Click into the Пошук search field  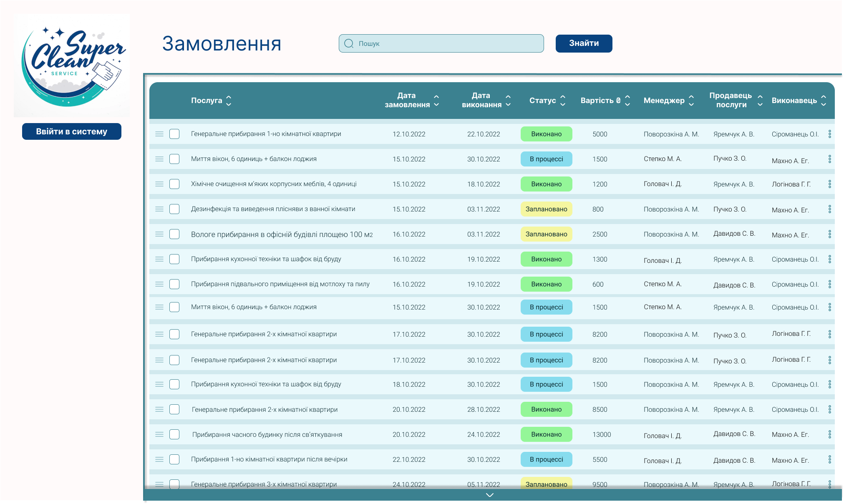pyautogui.click(x=441, y=43)
